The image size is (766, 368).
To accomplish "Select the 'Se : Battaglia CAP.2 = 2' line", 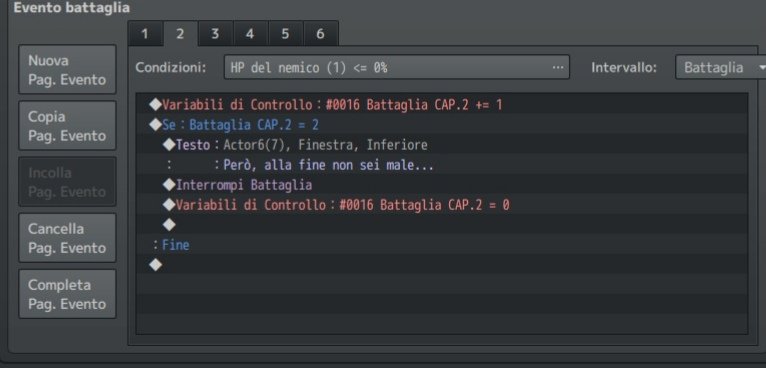I will tap(442, 125).
